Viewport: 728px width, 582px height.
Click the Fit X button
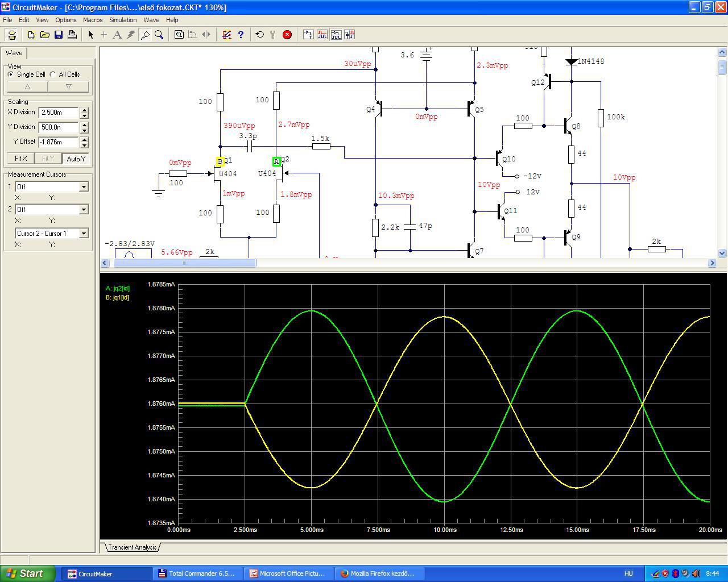click(x=21, y=159)
